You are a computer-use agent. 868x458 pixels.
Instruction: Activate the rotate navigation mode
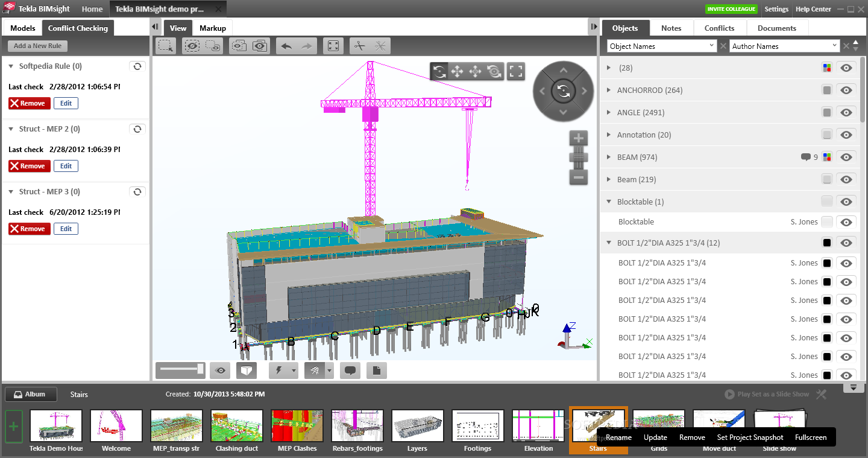coord(439,72)
